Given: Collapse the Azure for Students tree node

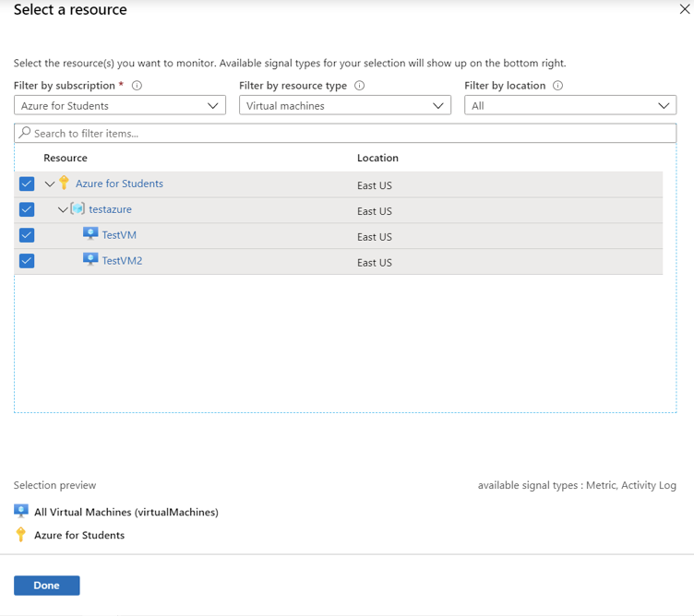Looking at the screenshot, I should coord(50,184).
